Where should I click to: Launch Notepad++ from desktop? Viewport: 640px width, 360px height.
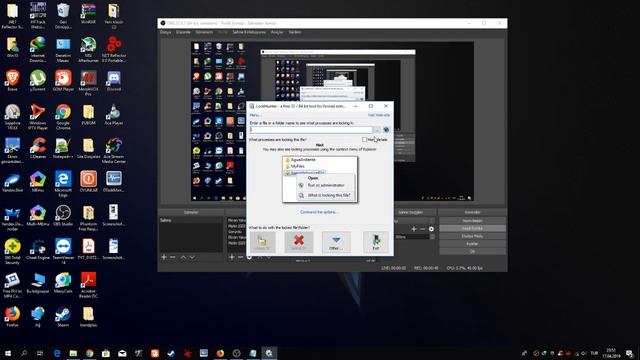63,148
